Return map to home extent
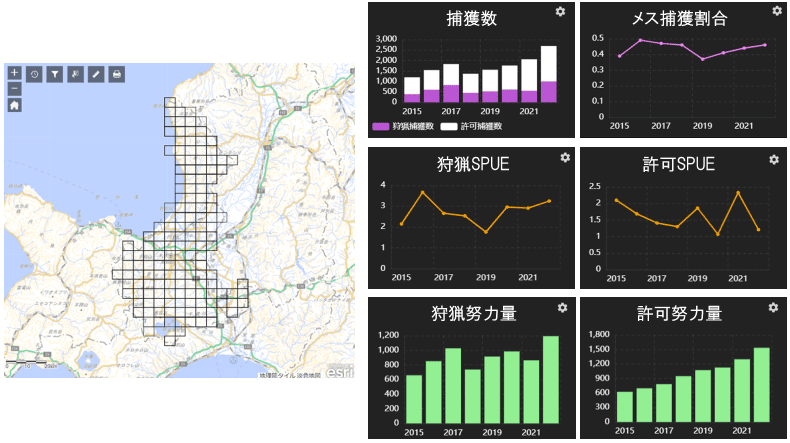Image resolution: width=790 pixels, height=443 pixels. click(14, 103)
